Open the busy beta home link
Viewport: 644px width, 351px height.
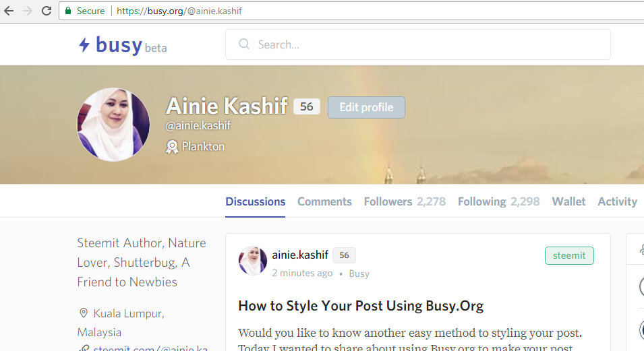pyautogui.click(x=123, y=44)
